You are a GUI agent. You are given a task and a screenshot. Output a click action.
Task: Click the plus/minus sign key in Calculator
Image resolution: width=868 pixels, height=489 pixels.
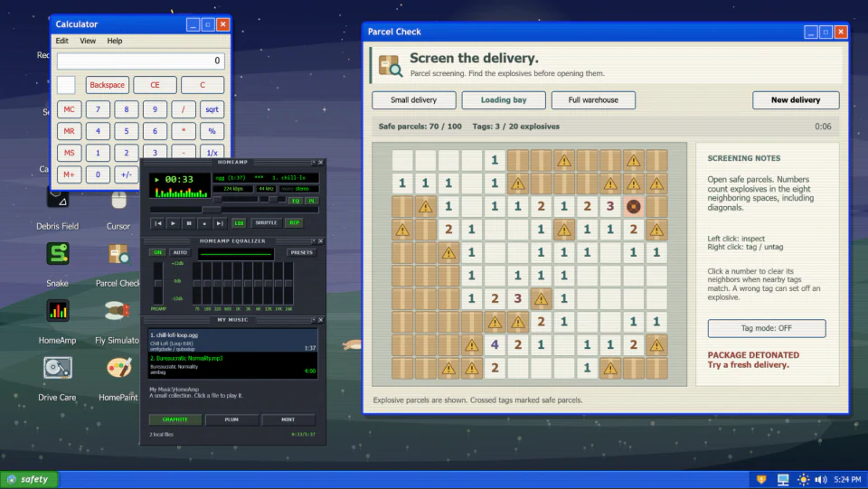(x=127, y=174)
